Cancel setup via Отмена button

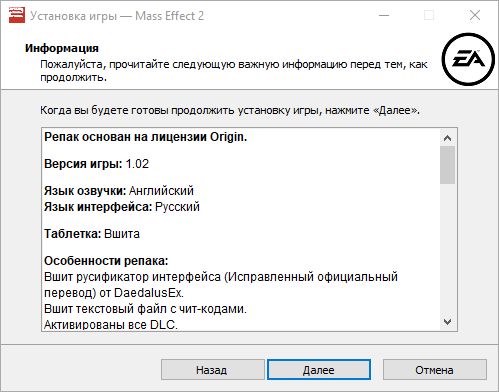[434, 370]
